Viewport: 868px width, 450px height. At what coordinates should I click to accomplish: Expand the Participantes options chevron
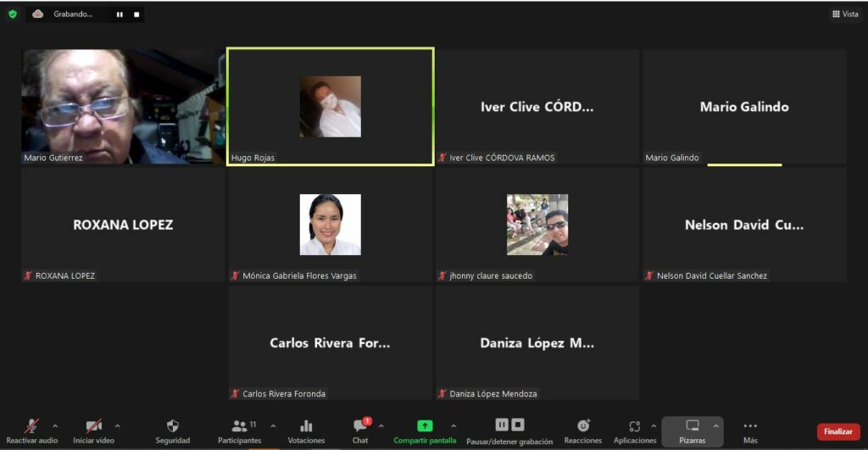click(x=273, y=426)
